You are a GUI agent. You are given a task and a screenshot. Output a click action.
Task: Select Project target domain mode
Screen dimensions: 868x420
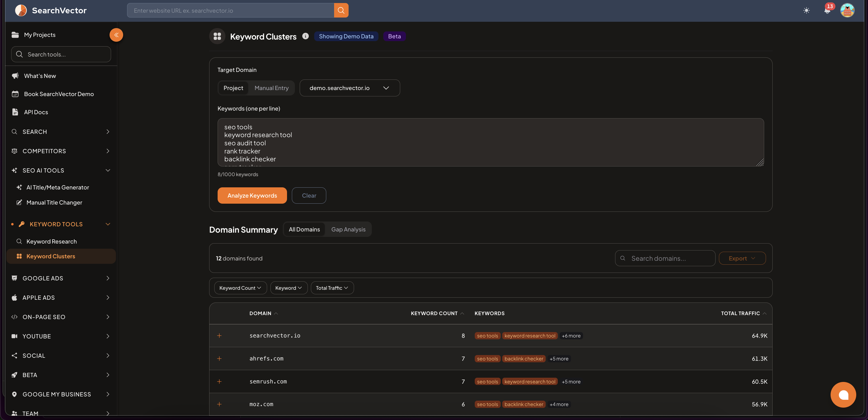click(233, 88)
